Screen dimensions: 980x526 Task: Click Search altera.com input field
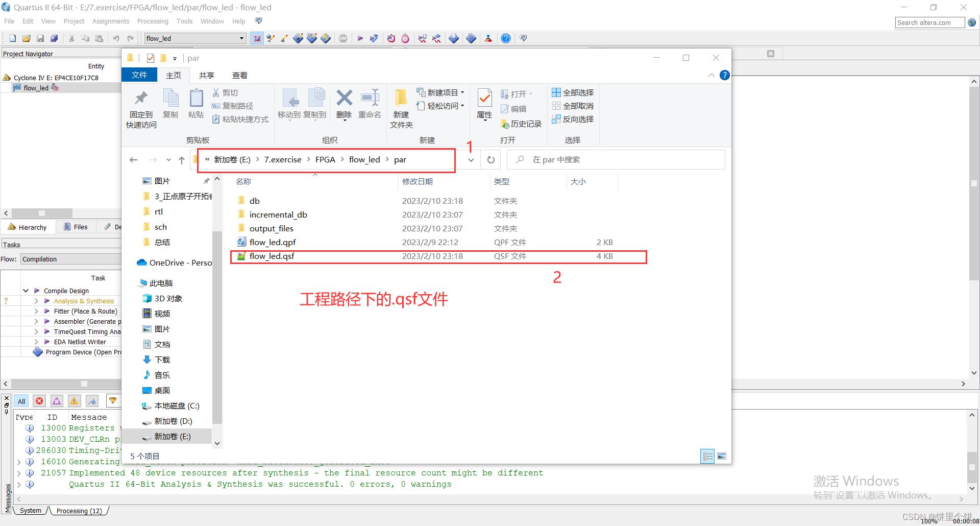point(930,22)
